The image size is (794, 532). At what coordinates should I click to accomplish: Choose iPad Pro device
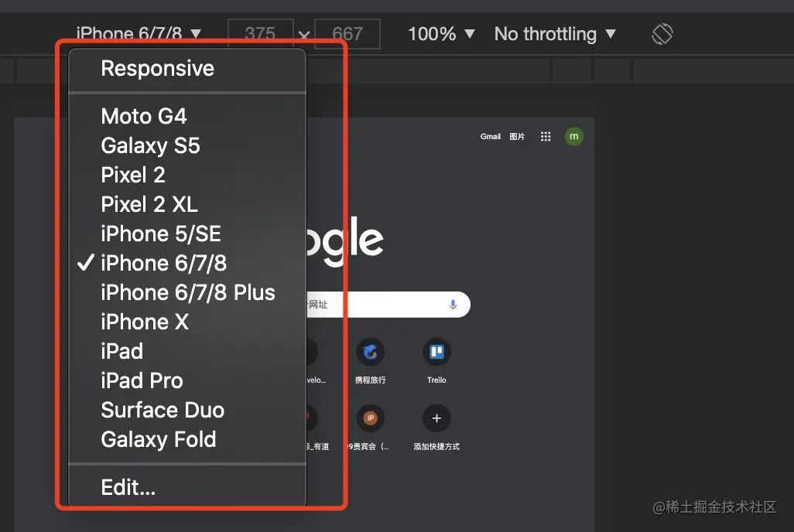pos(187,380)
